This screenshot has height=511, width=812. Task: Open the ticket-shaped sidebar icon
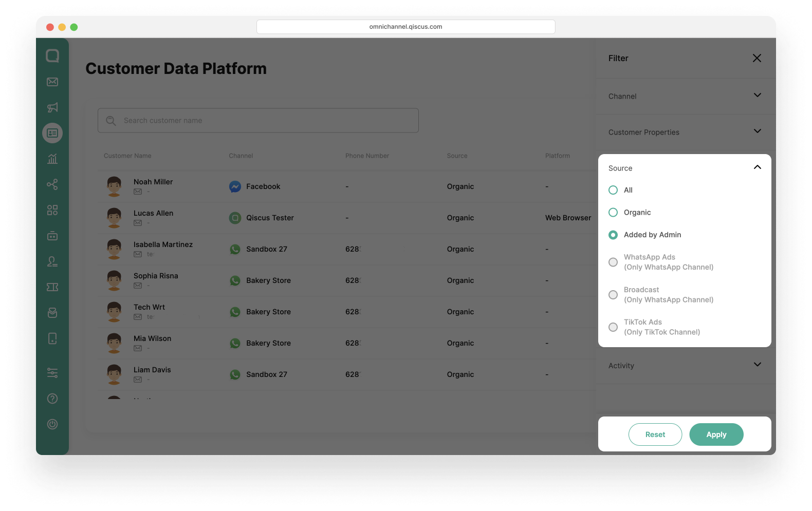click(x=52, y=287)
